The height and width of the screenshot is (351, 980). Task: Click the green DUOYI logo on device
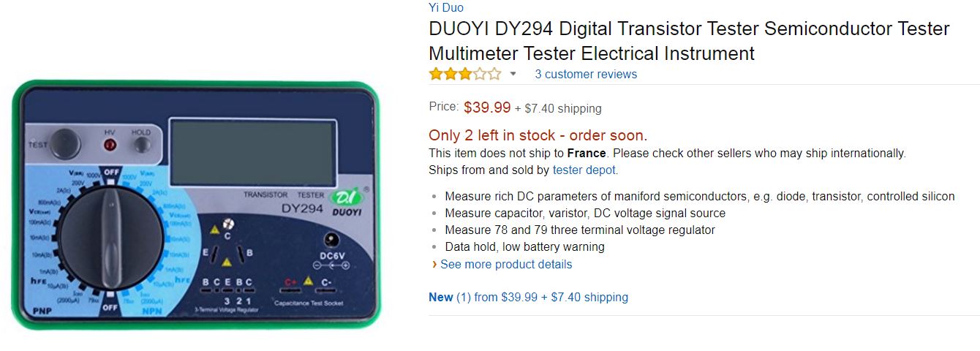pos(347,199)
